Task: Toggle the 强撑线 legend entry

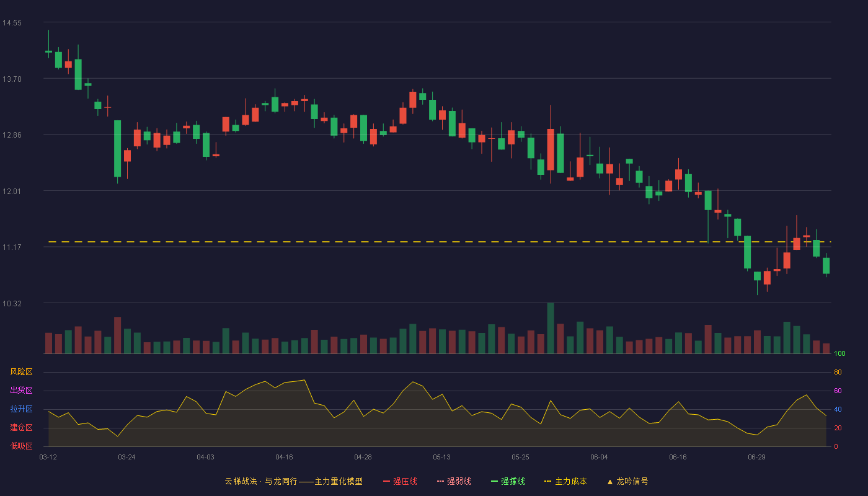Action: 508,481
